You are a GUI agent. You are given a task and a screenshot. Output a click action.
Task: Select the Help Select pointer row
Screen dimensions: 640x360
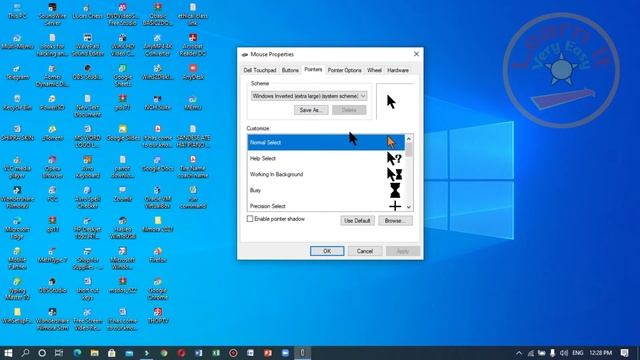(326, 158)
